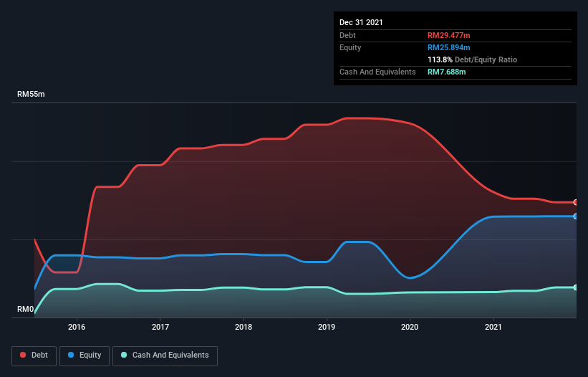The height and width of the screenshot is (377, 588).
Task: Click the RM25.894m equity value
Action: click(x=448, y=47)
